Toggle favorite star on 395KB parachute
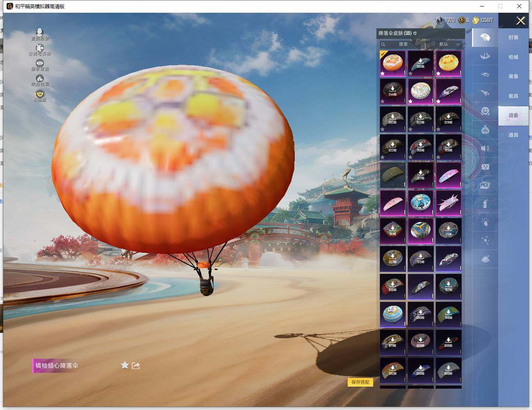 pyautogui.click(x=410, y=73)
